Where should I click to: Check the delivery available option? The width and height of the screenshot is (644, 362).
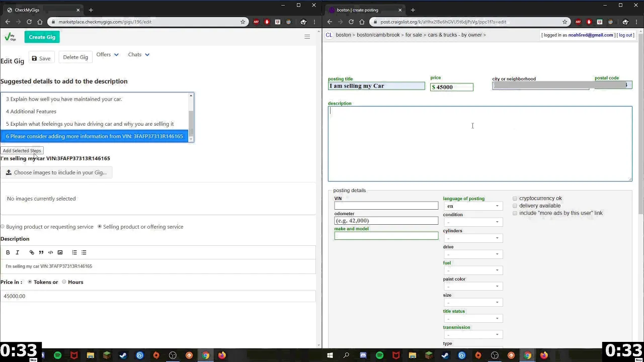click(515, 206)
